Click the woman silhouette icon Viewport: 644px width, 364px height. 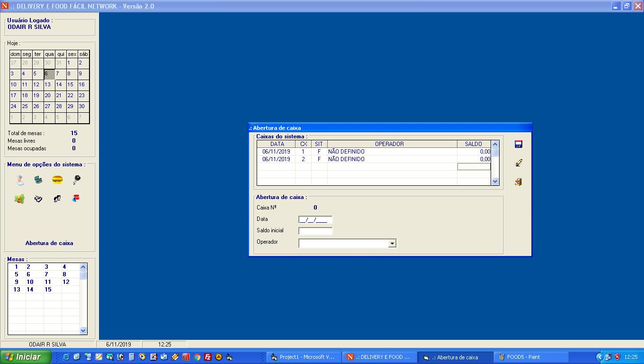pyautogui.click(x=57, y=199)
